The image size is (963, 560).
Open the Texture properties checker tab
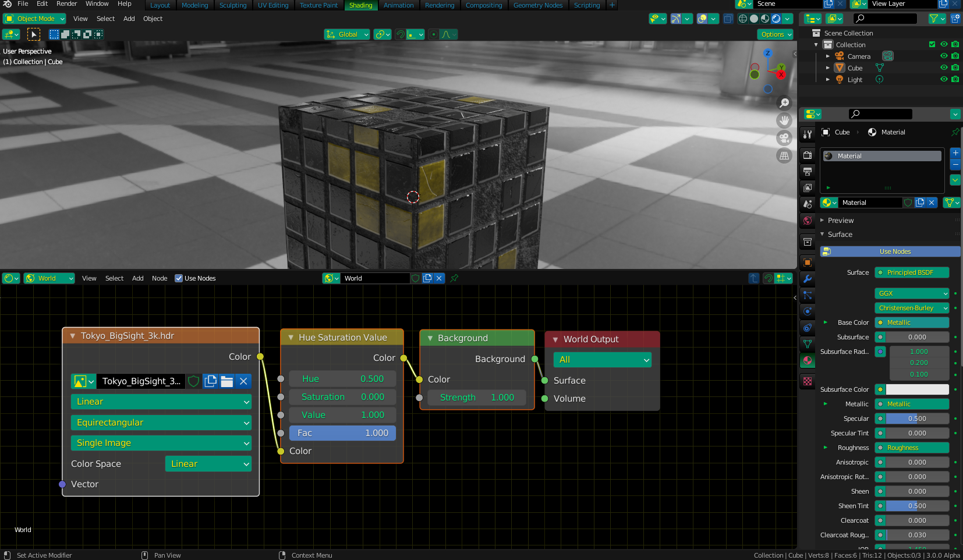click(808, 381)
